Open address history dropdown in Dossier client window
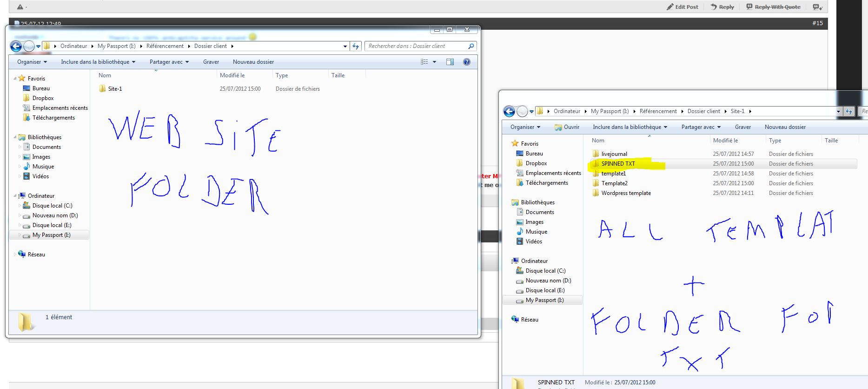Screen dimensions: 868x389 [x=345, y=46]
